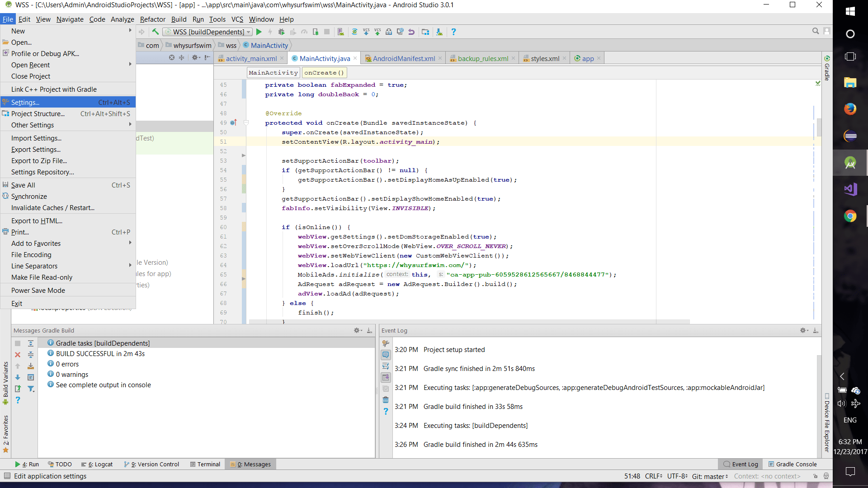Open the SDK Manager toolbar icon

(439, 32)
